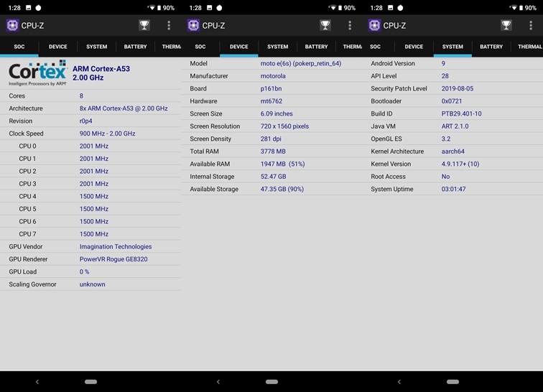Tap CPU-Z app logo in right screen
Viewport: 543px width, 392px height.
[x=374, y=25]
